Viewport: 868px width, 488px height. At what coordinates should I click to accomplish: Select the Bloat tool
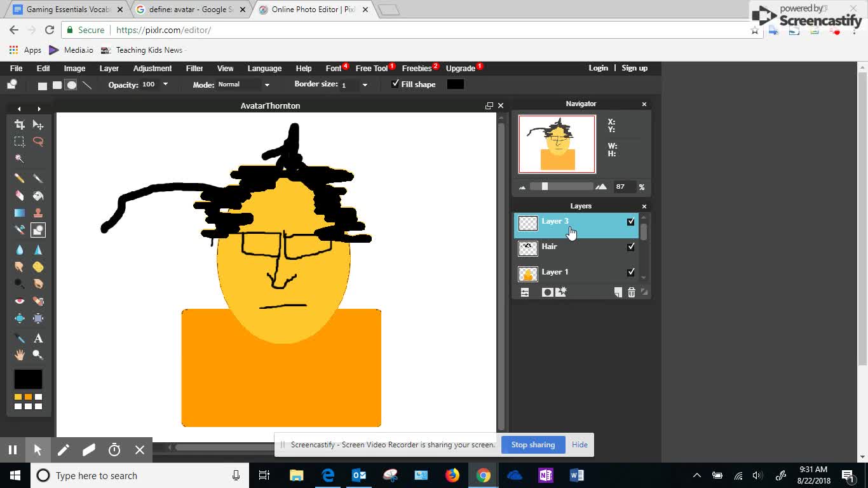(x=20, y=318)
